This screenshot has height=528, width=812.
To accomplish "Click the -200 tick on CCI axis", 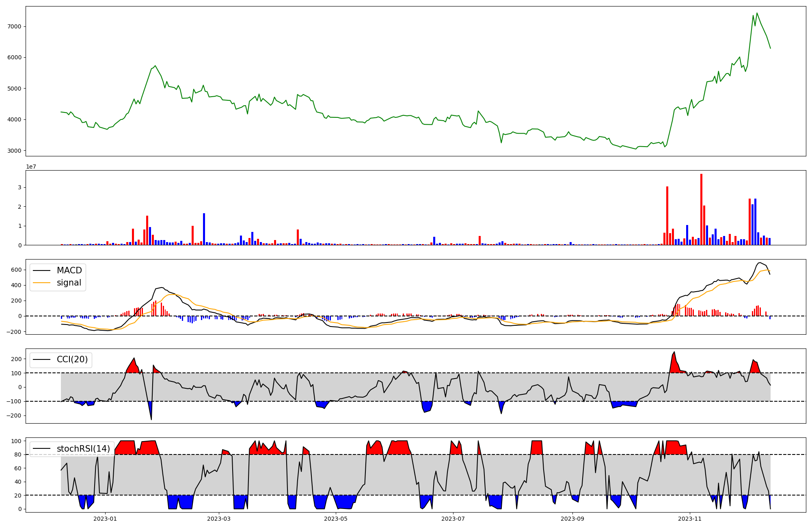I will point(13,415).
